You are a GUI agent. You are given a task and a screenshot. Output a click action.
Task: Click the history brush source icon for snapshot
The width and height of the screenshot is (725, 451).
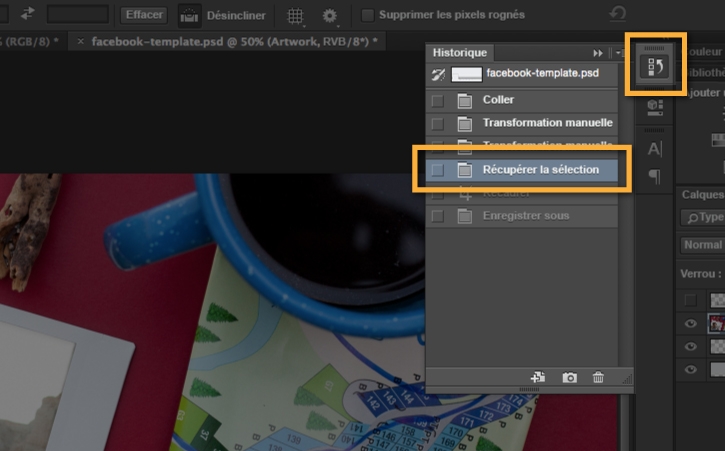[437, 74]
